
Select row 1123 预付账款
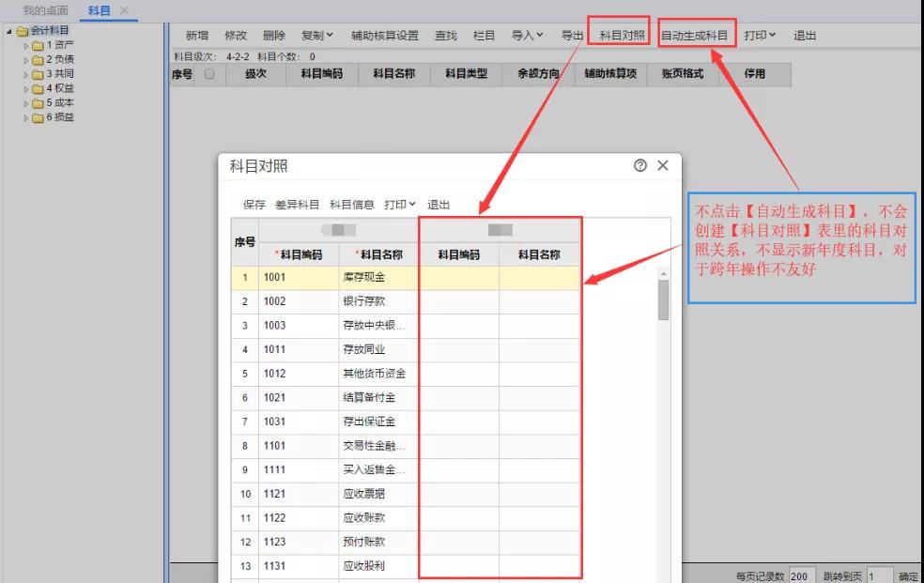pyautogui.click(x=406, y=543)
